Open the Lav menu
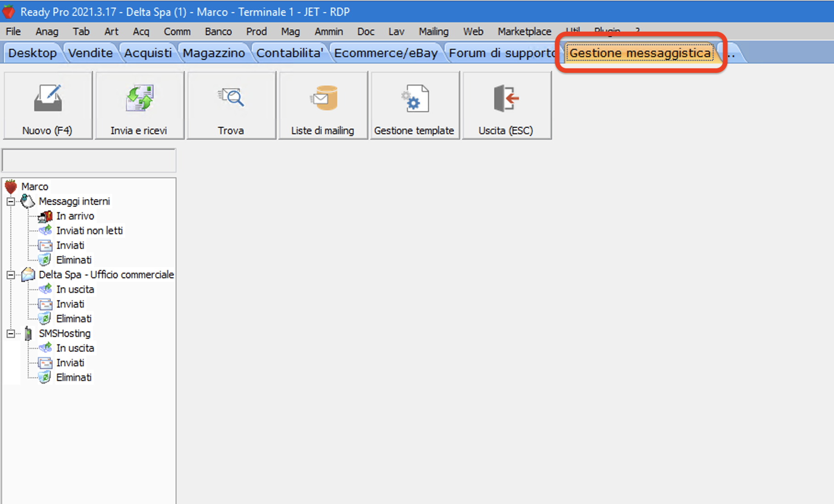 pyautogui.click(x=396, y=31)
